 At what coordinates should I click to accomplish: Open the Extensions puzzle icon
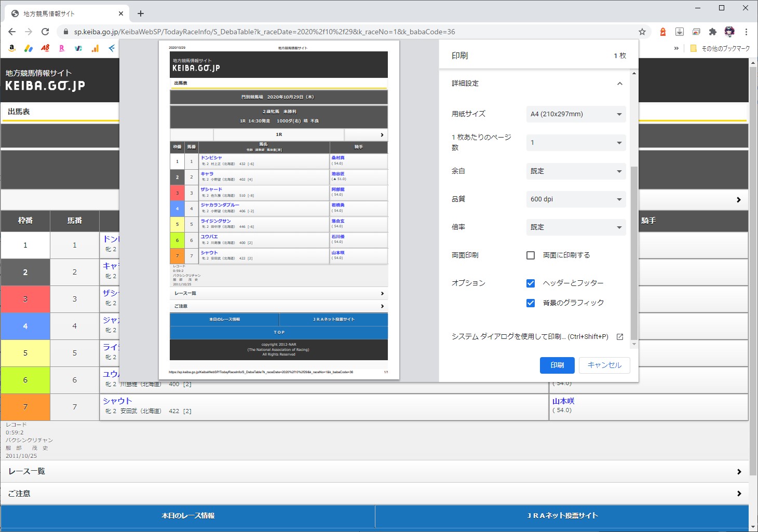pyautogui.click(x=713, y=32)
